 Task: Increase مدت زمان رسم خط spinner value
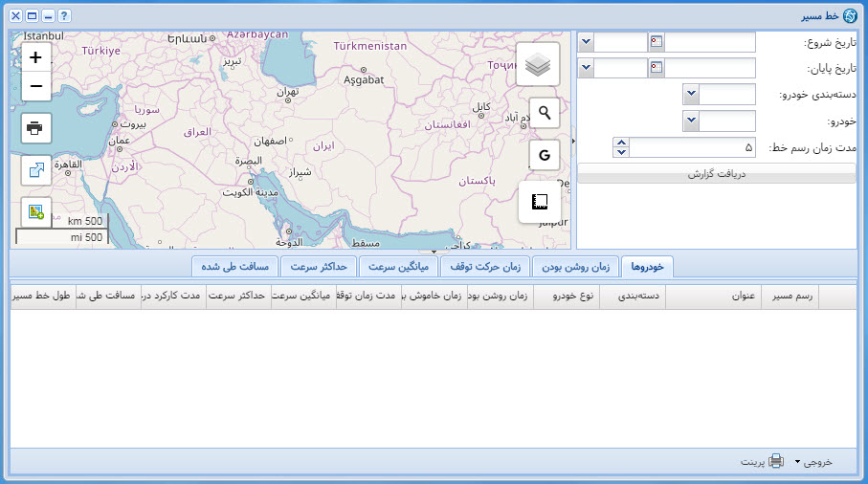[x=620, y=143]
